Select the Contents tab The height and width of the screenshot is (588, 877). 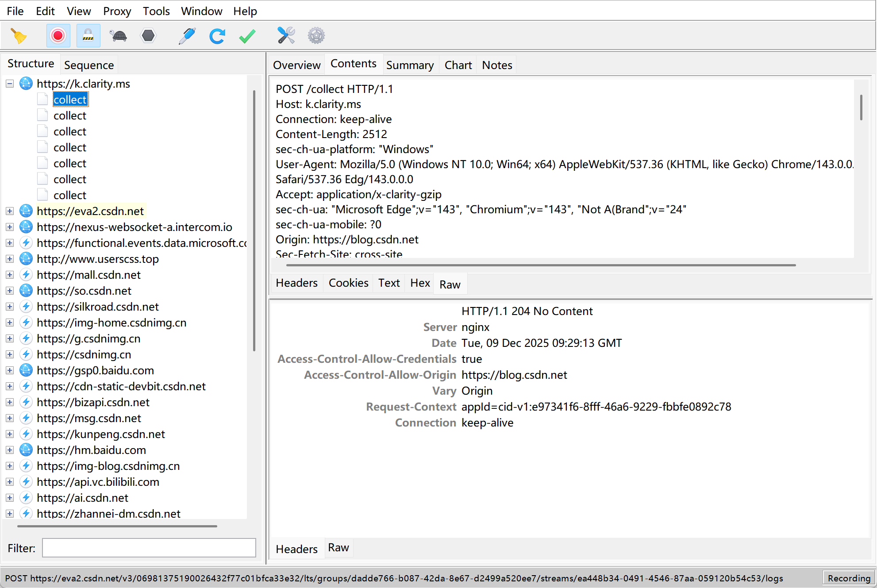tap(353, 64)
